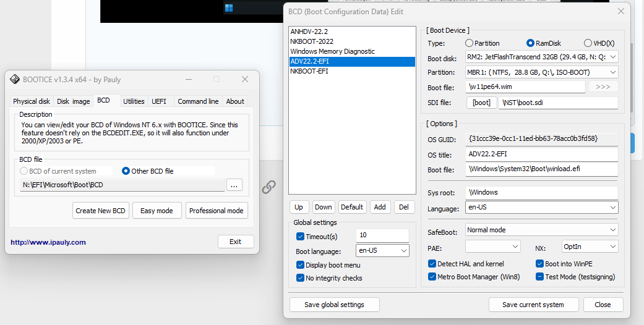
Task: Toggle Detect HAL and kernel
Action: [x=432, y=263]
